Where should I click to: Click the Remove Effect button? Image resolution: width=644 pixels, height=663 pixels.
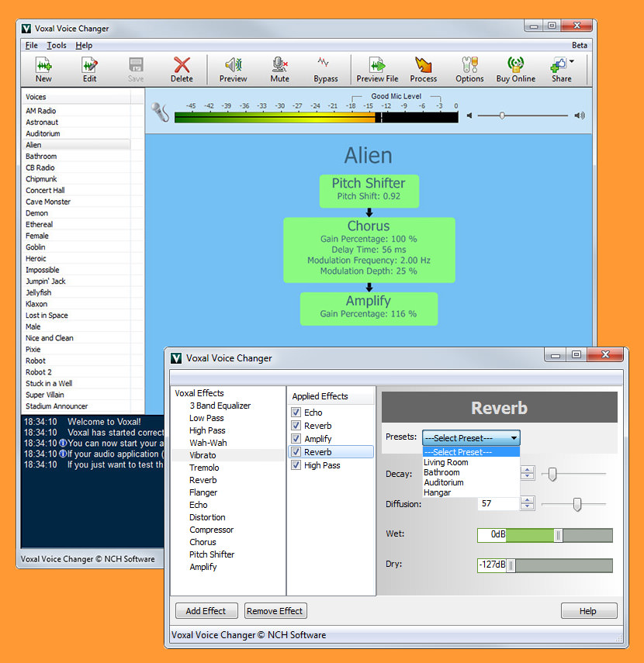pos(275,610)
